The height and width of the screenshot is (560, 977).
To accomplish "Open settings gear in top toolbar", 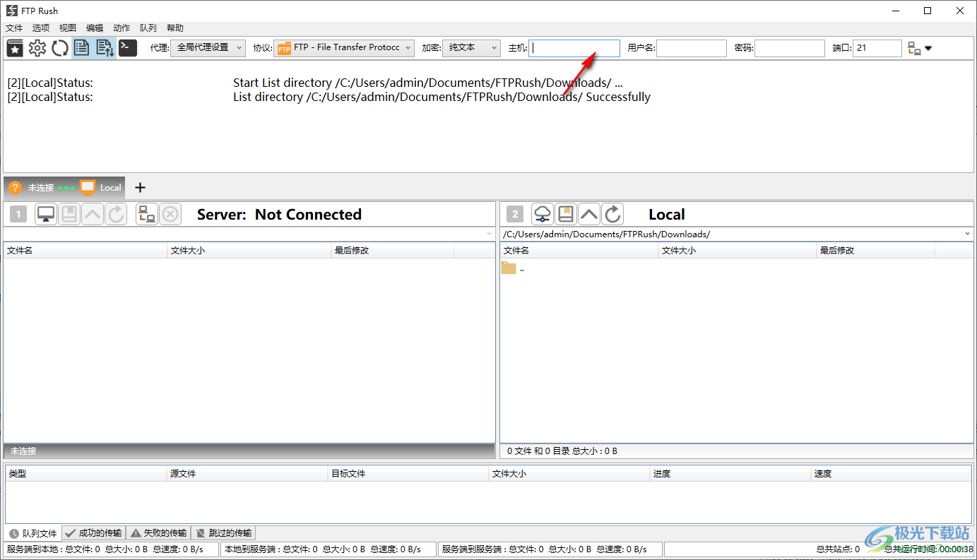I will tap(37, 48).
